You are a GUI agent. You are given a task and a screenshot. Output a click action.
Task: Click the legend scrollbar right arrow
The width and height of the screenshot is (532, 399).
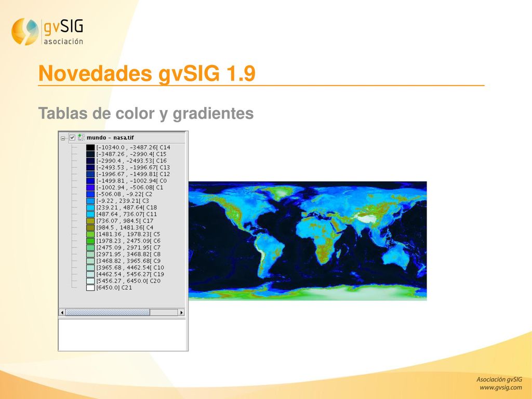181,312
